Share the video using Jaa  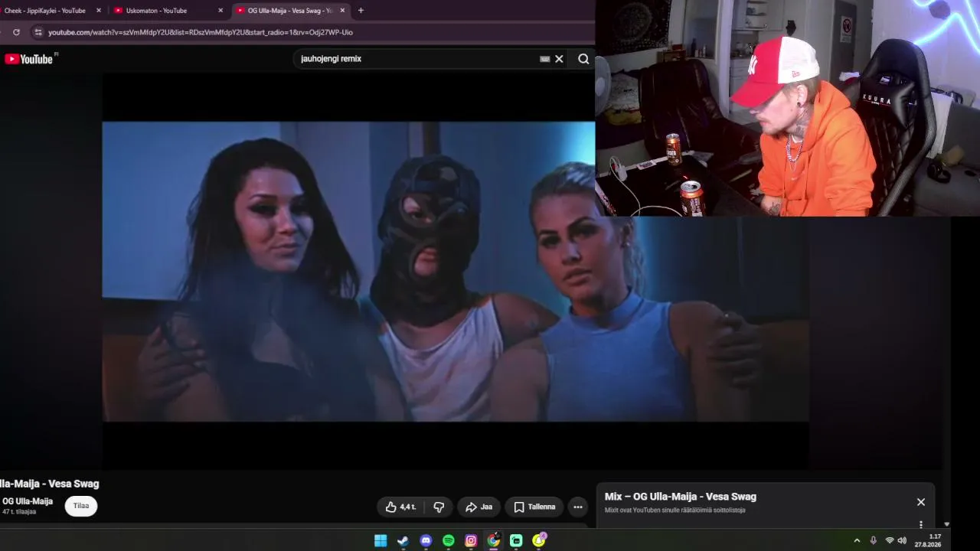[479, 507]
